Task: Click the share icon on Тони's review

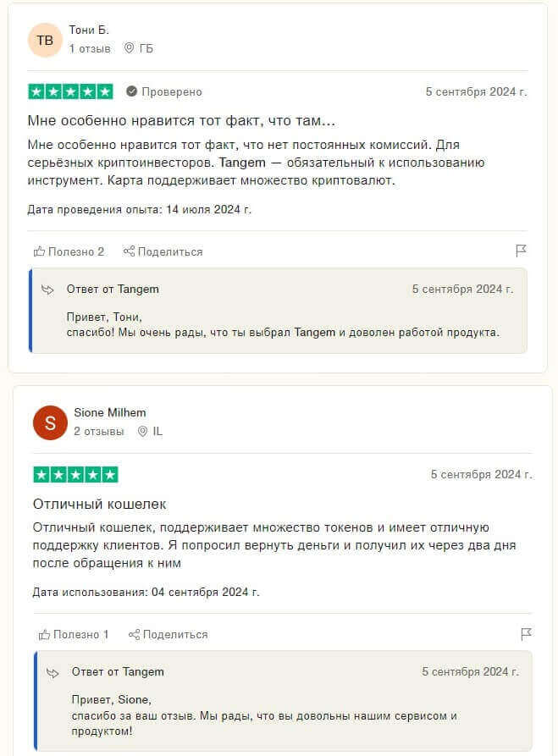Action: (129, 251)
